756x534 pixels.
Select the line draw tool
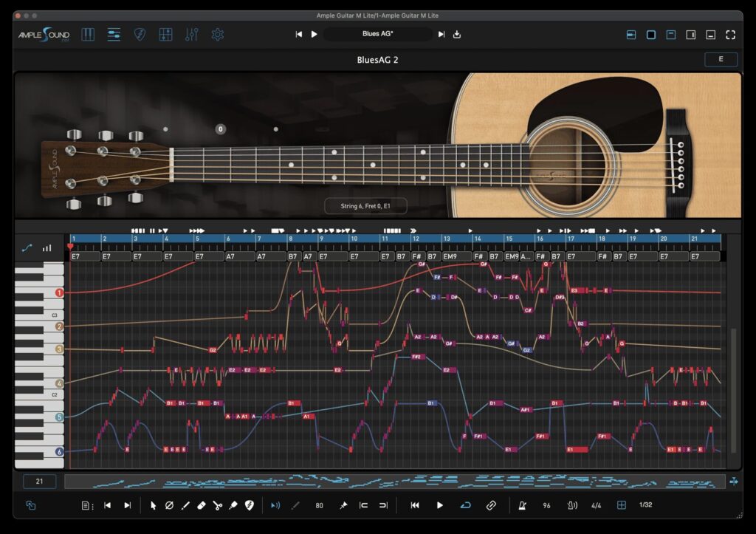click(185, 505)
